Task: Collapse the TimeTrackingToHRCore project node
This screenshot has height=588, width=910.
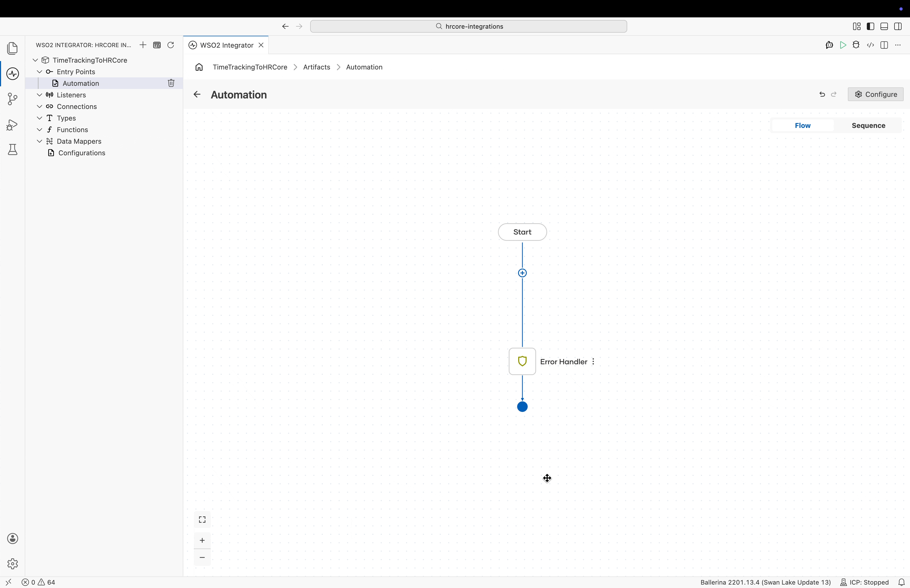Action: pyautogui.click(x=35, y=60)
